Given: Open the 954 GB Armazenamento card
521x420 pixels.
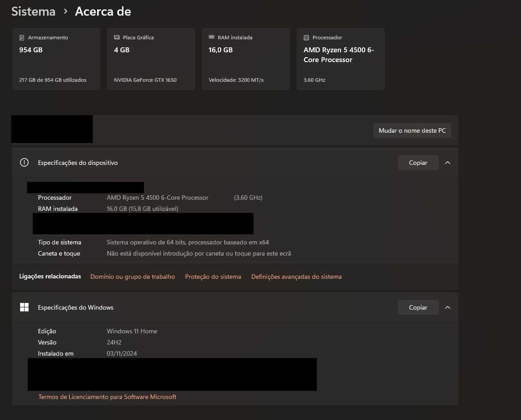Looking at the screenshot, I should click(x=56, y=59).
